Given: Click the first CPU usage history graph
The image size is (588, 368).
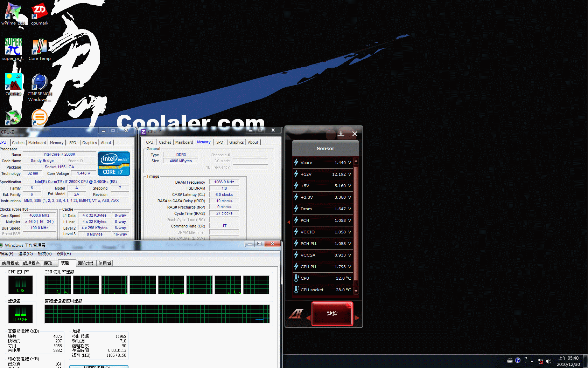Looking at the screenshot, I should point(58,285).
